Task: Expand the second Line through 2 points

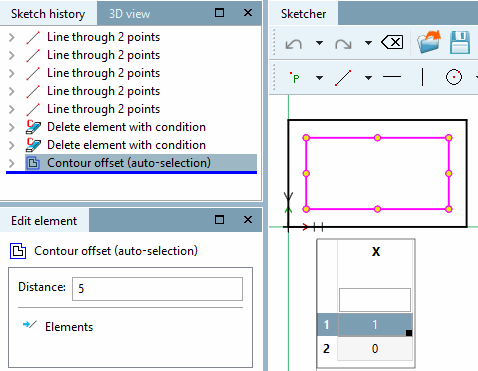Action: coord(12,55)
